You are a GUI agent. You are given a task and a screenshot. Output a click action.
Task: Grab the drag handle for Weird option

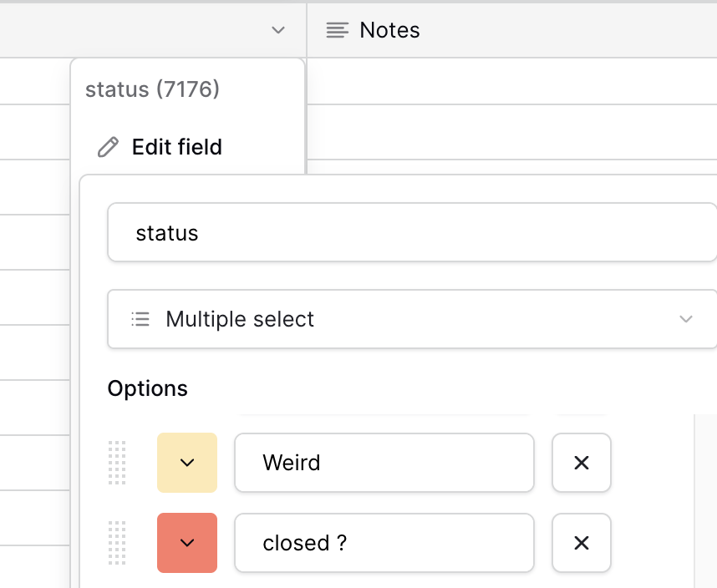(x=117, y=463)
